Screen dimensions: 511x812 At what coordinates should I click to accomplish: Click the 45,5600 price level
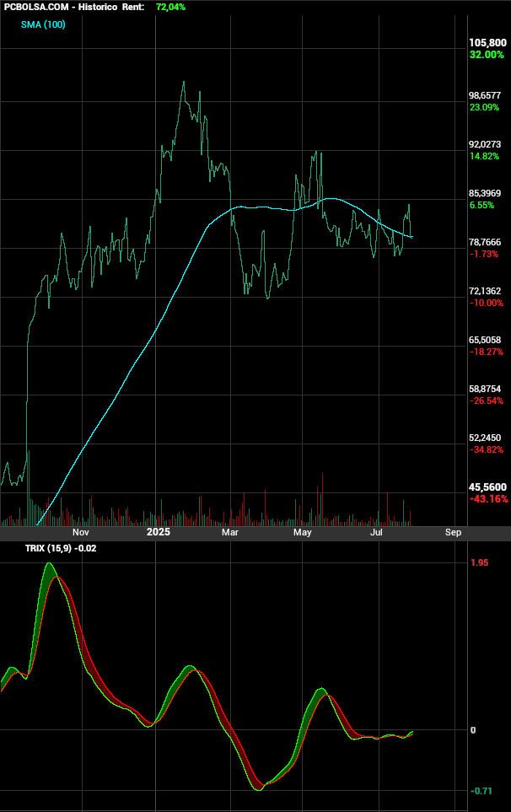pyautogui.click(x=487, y=487)
